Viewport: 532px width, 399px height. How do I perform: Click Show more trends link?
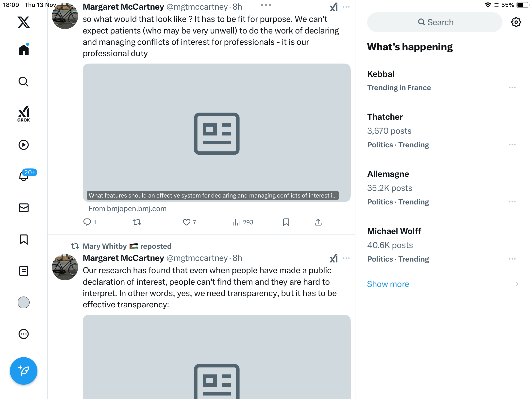coord(388,284)
